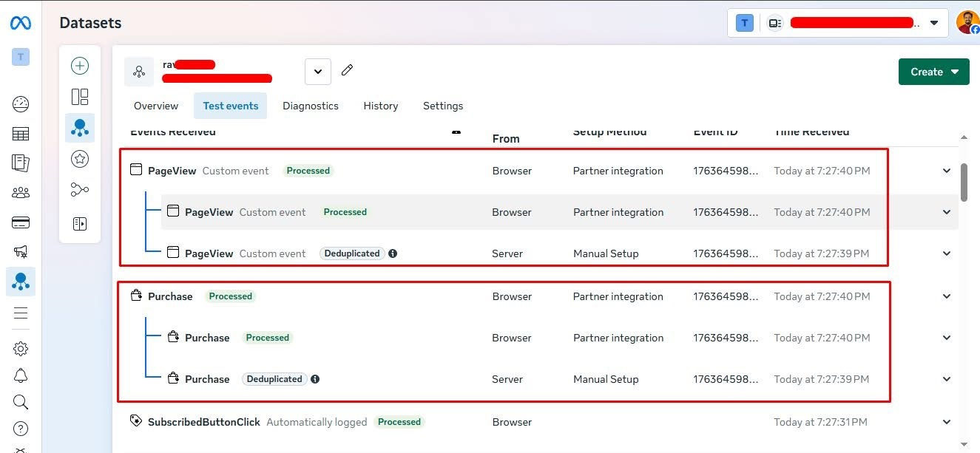Click 7:27:39 PM timestamp on Server PageView row

pos(822,253)
